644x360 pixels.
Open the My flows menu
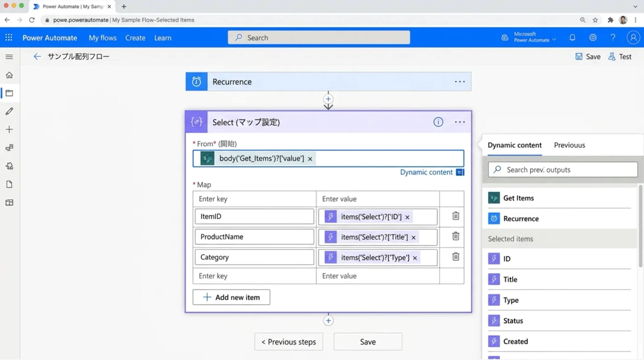(x=103, y=38)
